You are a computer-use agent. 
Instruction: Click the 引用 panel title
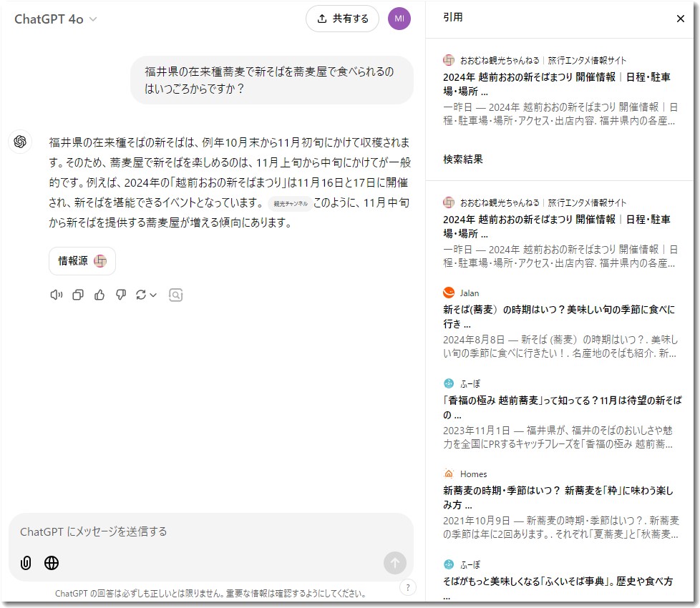(452, 17)
